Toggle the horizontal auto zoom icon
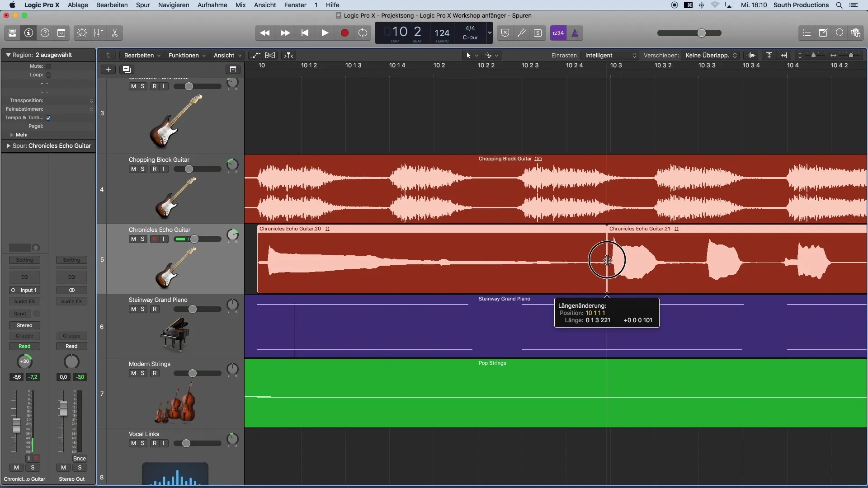The image size is (868, 488). [784, 55]
